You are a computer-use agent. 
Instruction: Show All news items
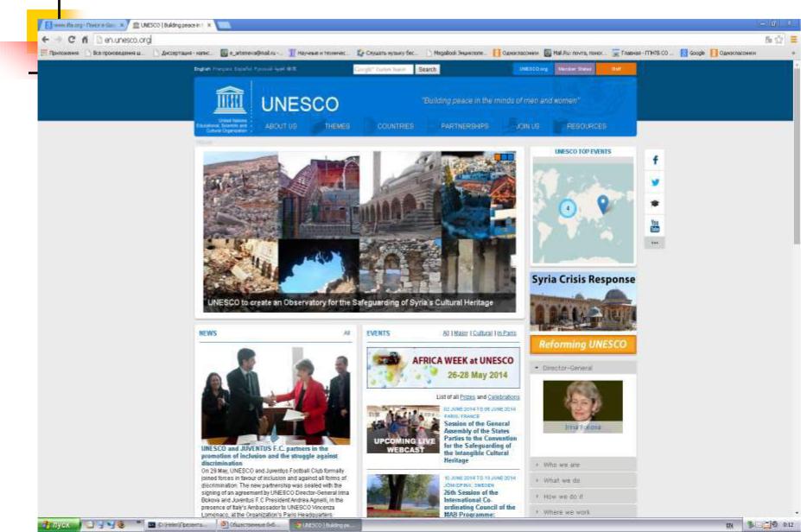[x=346, y=332]
